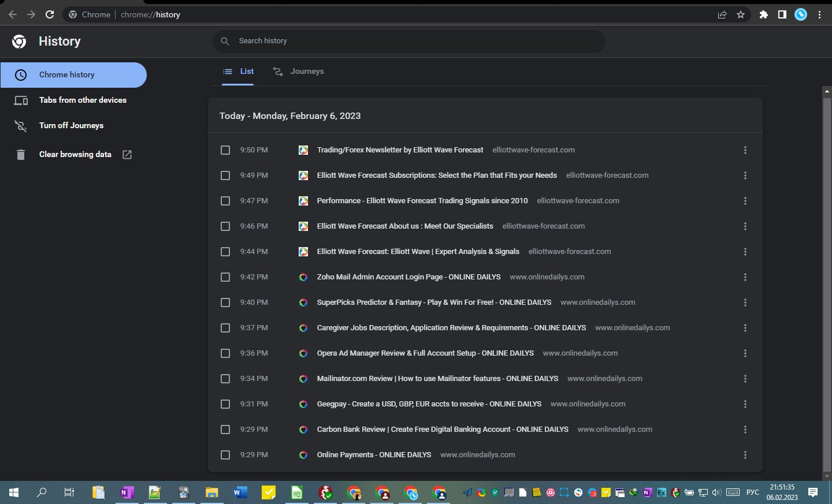Screen dimensions: 832x504
Task: Click the share page icon in address bar
Action: [722, 14]
